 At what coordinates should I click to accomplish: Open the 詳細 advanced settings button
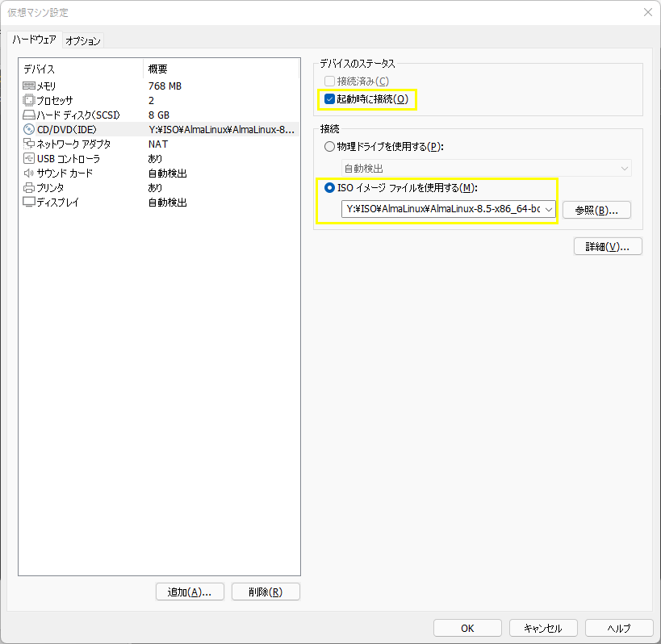click(x=607, y=247)
